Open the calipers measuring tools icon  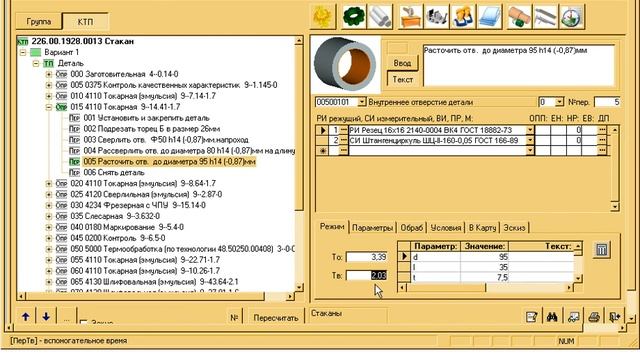coord(545,17)
